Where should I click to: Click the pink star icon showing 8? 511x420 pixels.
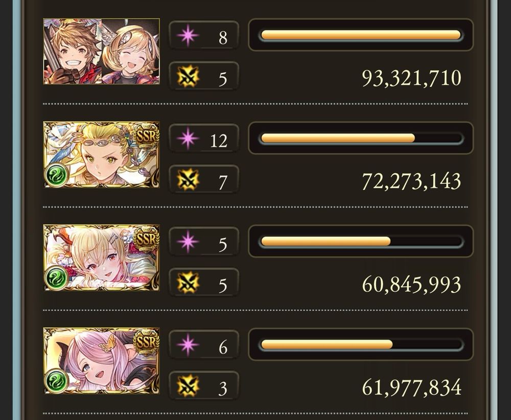point(188,35)
